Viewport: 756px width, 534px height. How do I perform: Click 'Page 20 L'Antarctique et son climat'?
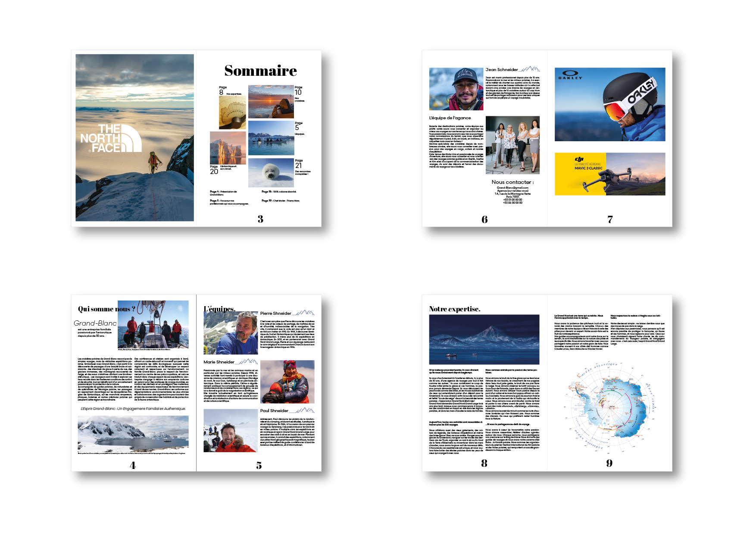223,170
